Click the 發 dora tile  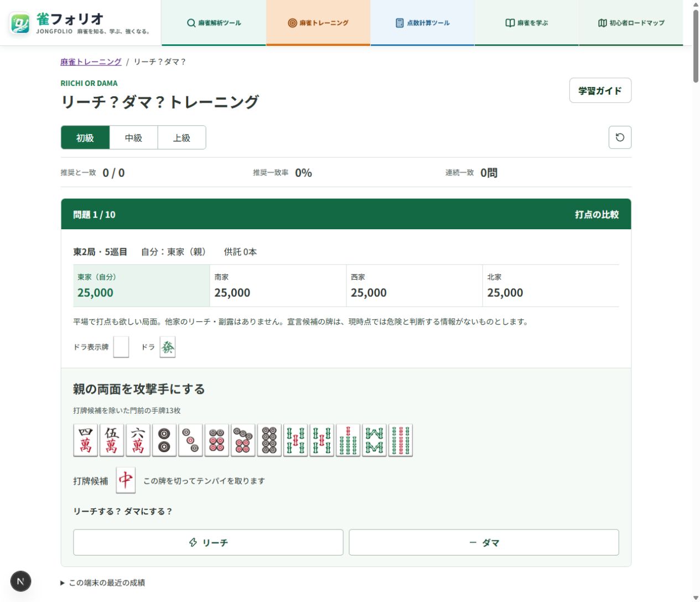coord(168,347)
